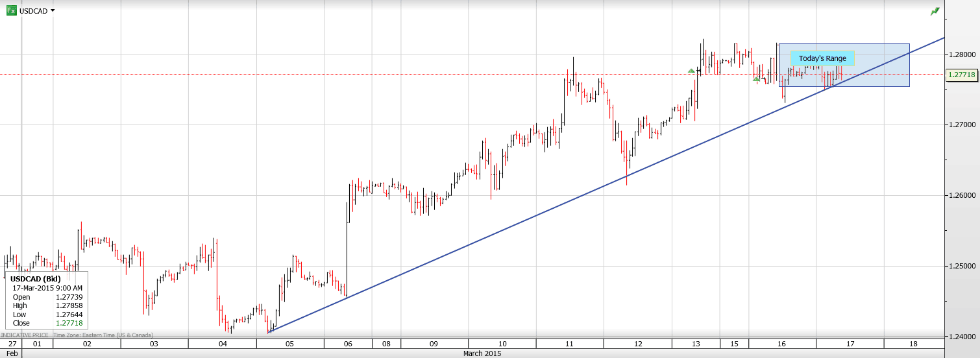The width and height of the screenshot is (980, 358).
Task: Click the USDCAD (Bid) data box title
Action: coord(36,279)
